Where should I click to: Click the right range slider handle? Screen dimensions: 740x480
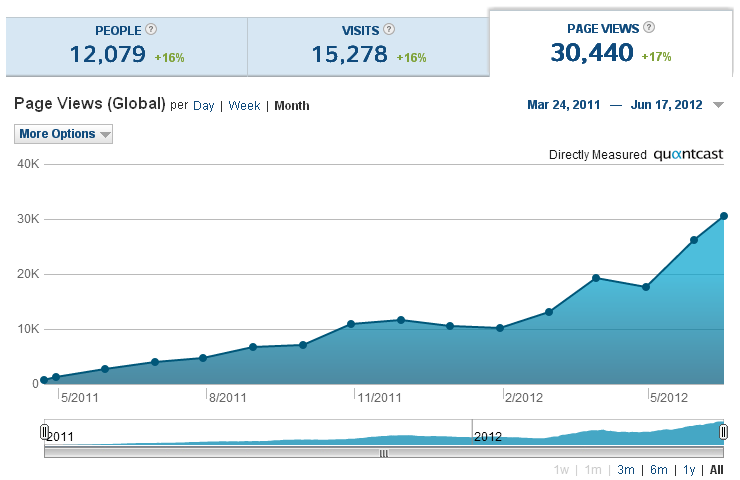click(x=723, y=432)
